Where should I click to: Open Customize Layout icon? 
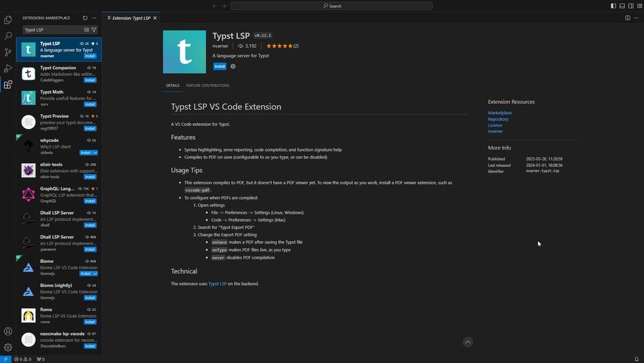coord(640,6)
